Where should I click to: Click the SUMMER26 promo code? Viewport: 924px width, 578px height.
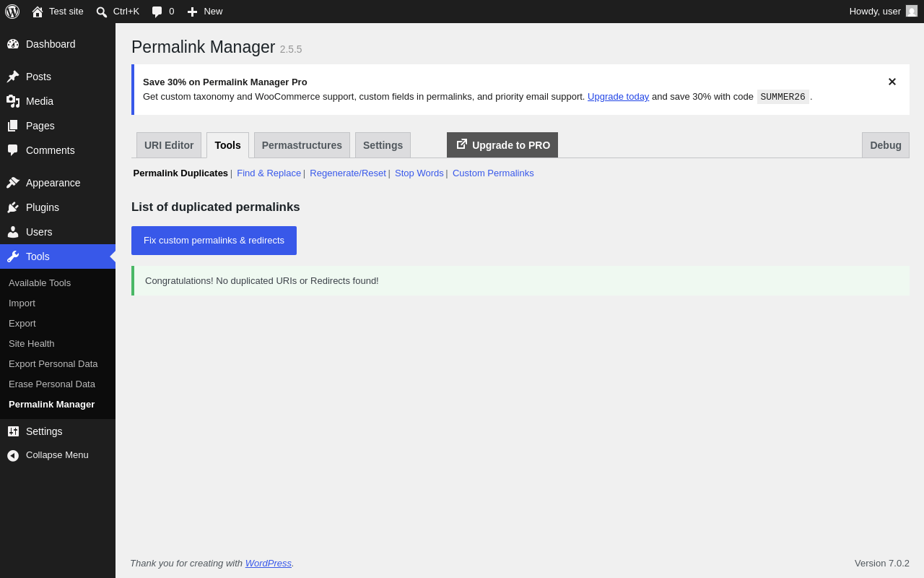click(783, 97)
